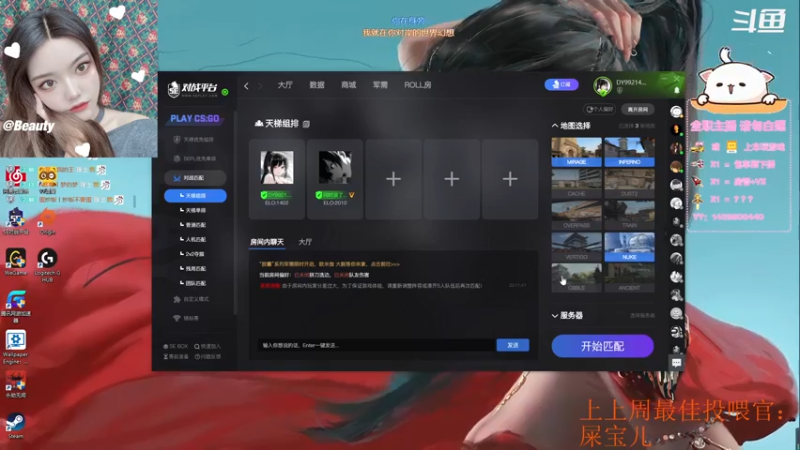Add a teammate to the fifth slot

[x=510, y=179]
